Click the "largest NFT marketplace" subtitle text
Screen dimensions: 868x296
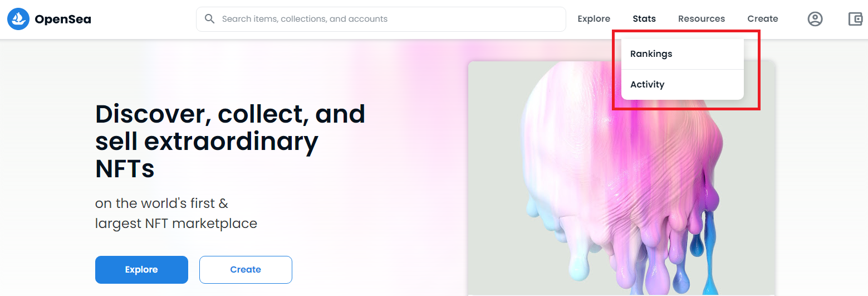click(x=176, y=224)
